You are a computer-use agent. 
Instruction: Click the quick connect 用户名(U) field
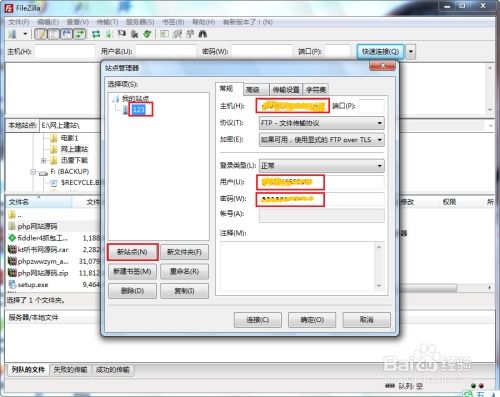click(x=166, y=52)
